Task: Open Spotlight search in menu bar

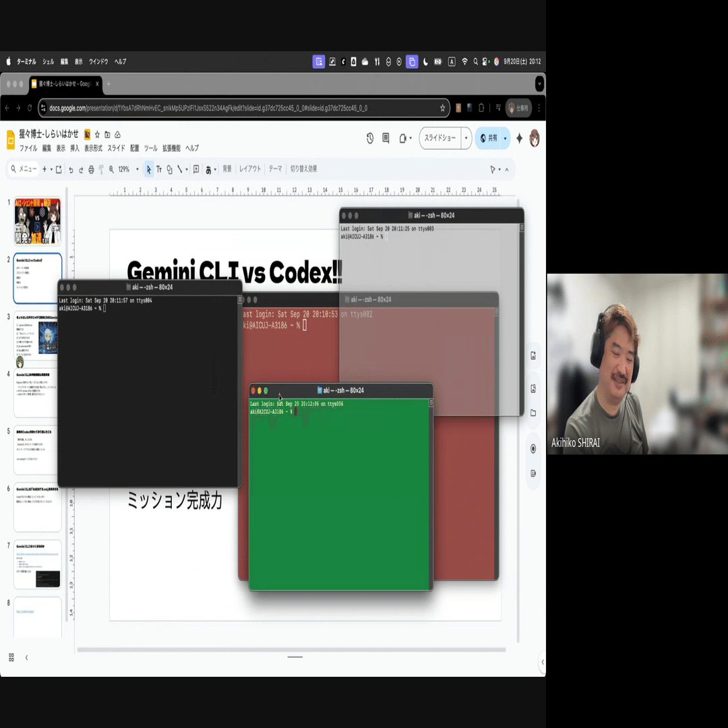Action: pos(475,62)
